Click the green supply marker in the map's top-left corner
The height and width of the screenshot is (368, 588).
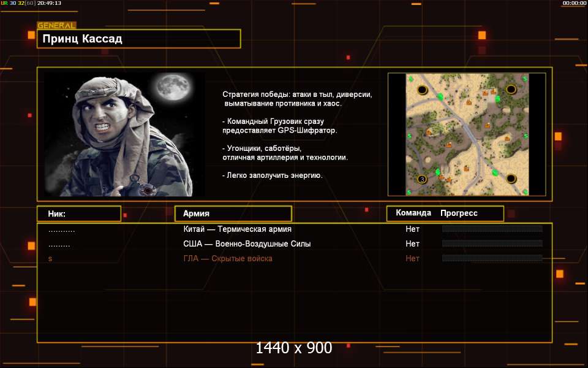pyautogui.click(x=410, y=79)
